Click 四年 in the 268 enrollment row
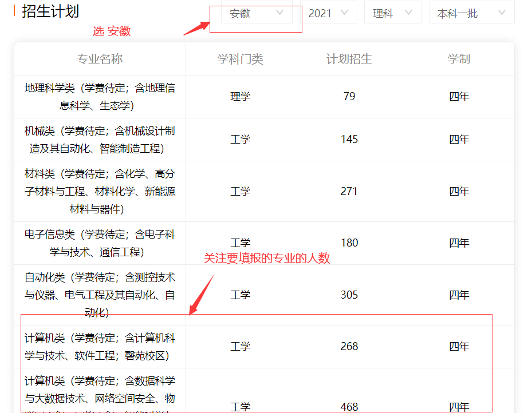 pyautogui.click(x=459, y=346)
